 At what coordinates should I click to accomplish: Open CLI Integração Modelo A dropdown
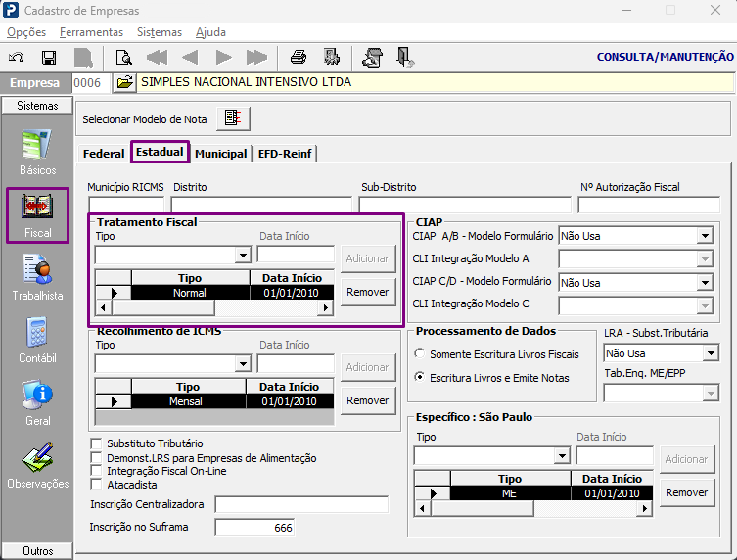click(x=705, y=258)
